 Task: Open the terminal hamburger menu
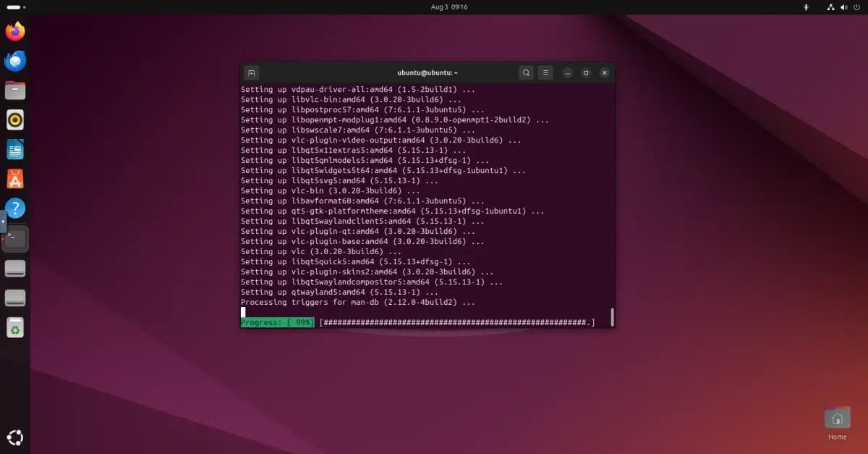546,72
